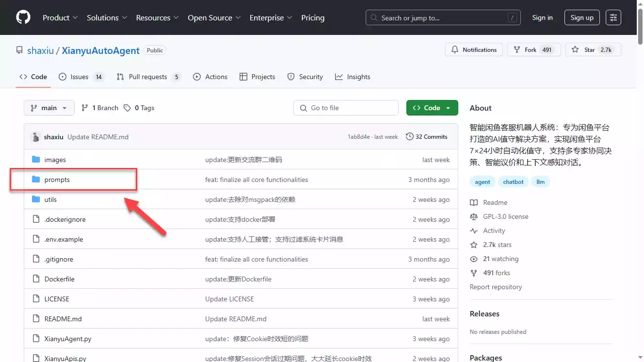Click the Sign up button
Image resolution: width=644 pixels, height=362 pixels.
point(582,17)
